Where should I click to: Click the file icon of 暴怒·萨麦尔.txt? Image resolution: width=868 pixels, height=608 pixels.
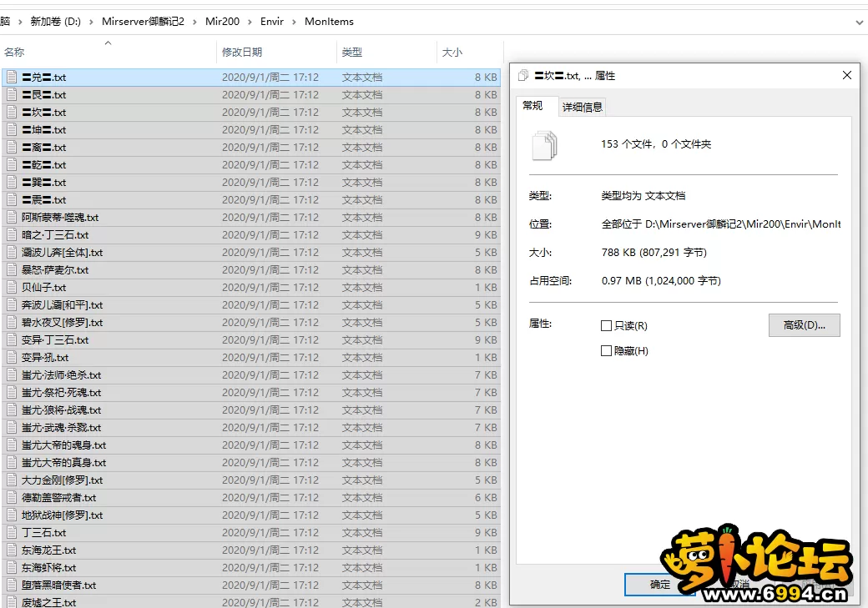click(12, 270)
